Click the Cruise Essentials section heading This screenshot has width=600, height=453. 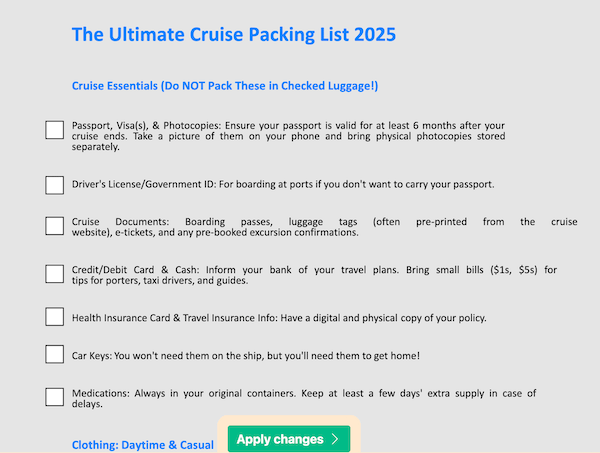click(x=225, y=86)
